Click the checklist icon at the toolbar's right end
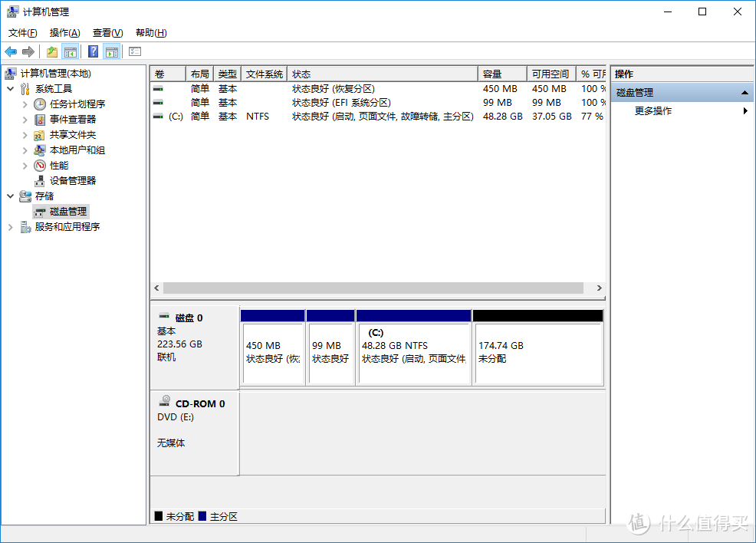 [x=133, y=51]
